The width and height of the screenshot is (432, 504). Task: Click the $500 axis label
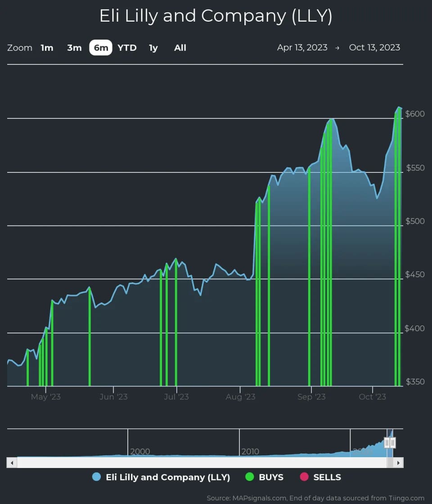[415, 221]
